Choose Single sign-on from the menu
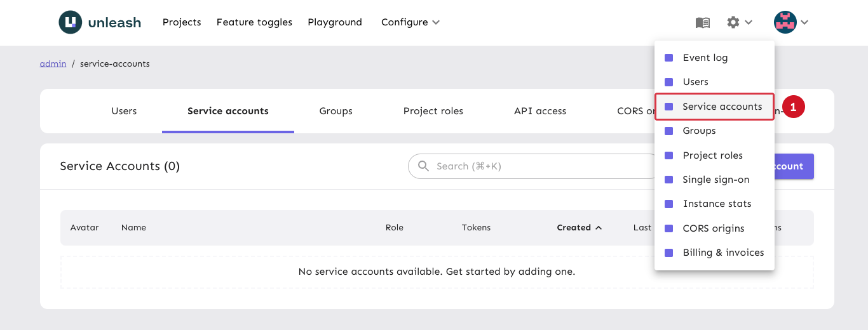Image resolution: width=868 pixels, height=330 pixels. [715, 180]
